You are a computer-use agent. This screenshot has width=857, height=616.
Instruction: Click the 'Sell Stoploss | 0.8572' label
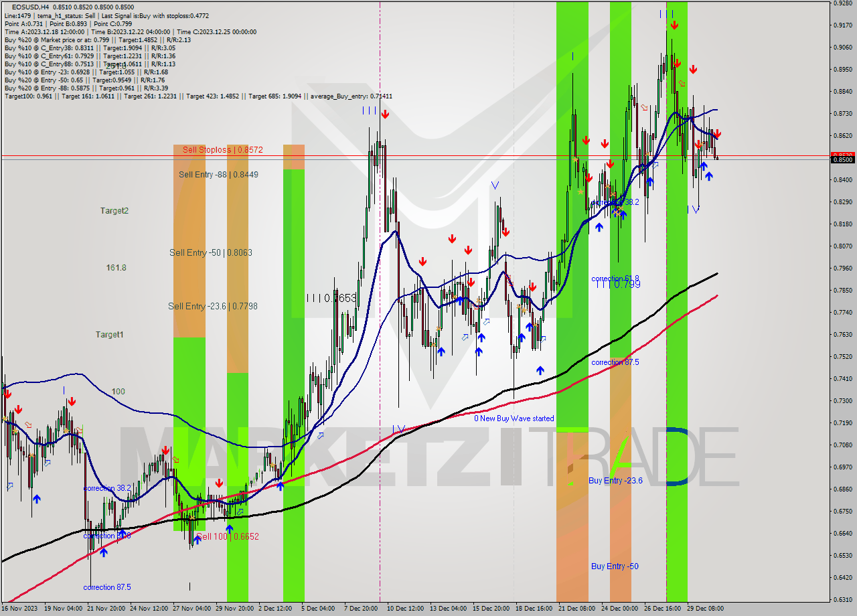pyautogui.click(x=223, y=150)
